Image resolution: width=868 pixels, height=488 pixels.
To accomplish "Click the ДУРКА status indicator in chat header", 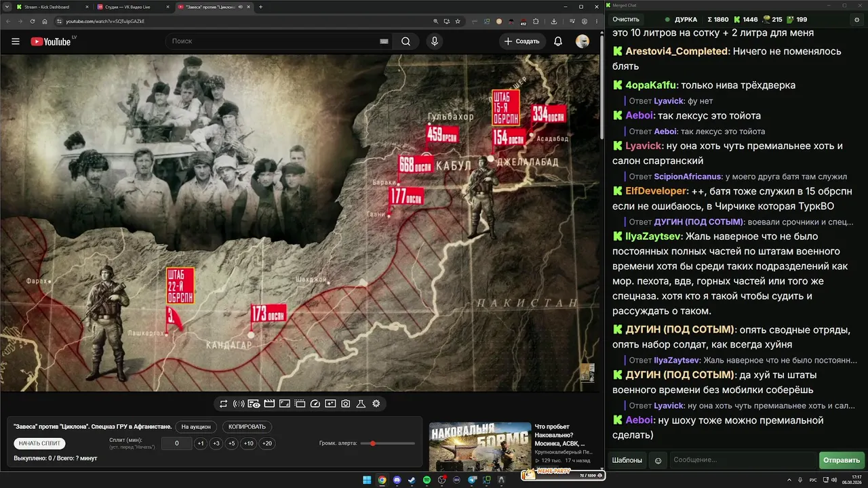I will pyautogui.click(x=681, y=20).
